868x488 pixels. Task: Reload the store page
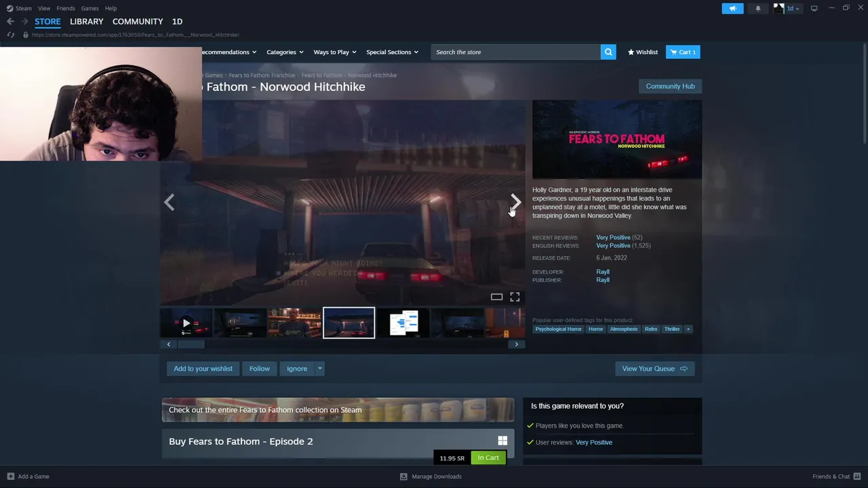10,35
